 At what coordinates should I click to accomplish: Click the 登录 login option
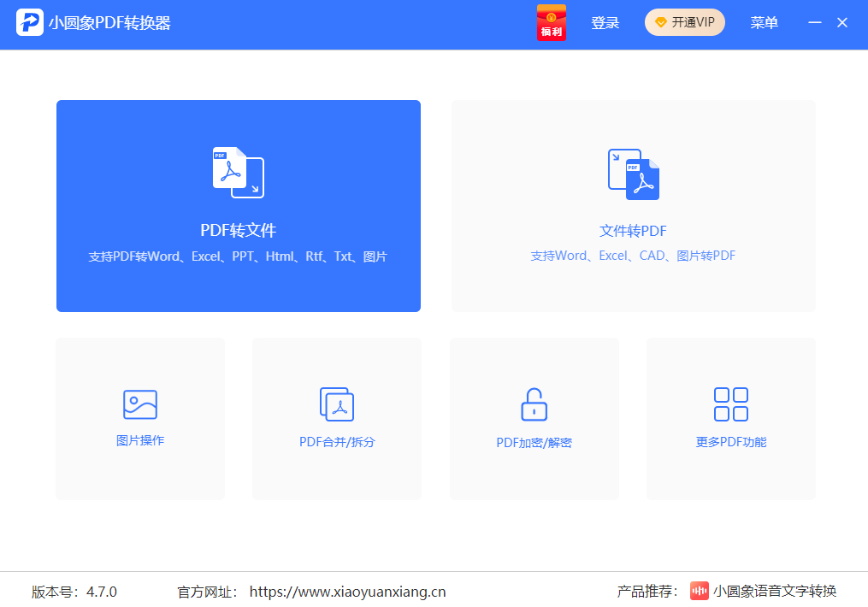[x=605, y=22]
